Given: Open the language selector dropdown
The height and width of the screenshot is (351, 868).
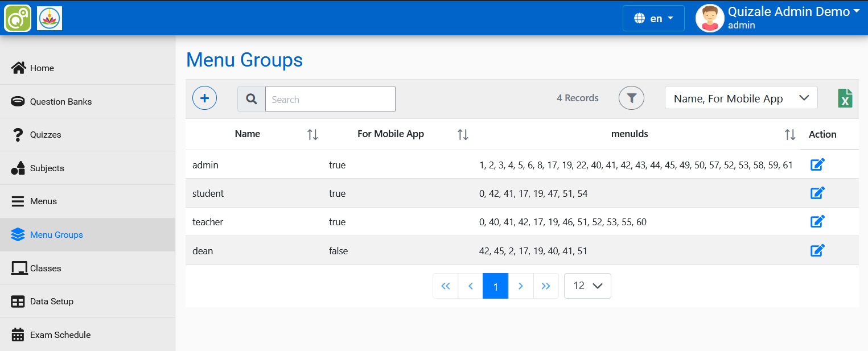Looking at the screenshot, I should pyautogui.click(x=653, y=18).
